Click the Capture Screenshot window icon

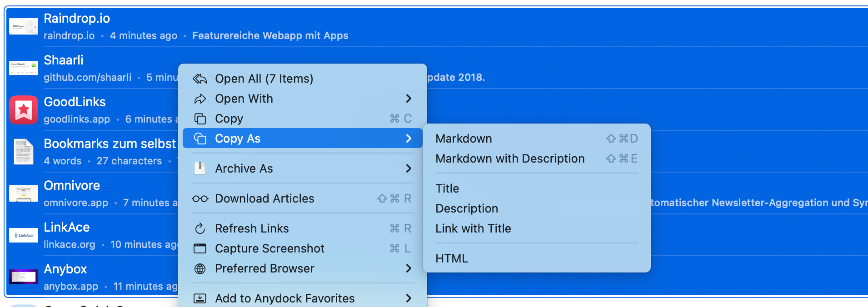[200, 248]
